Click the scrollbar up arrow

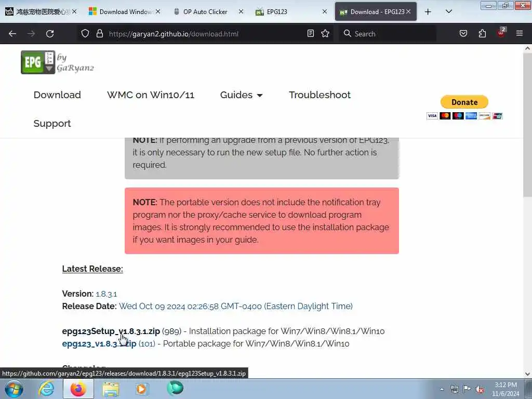click(527, 48)
